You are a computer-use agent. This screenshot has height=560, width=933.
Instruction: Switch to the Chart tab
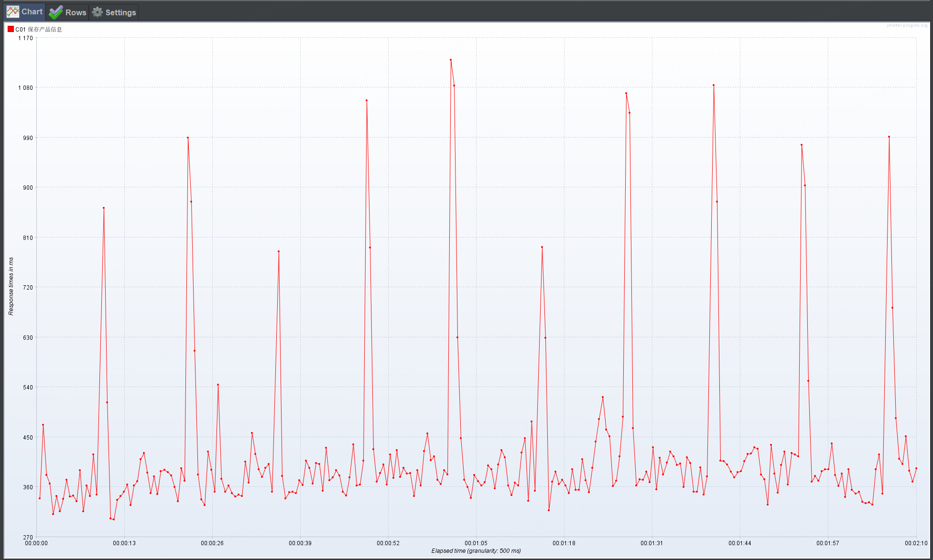tap(25, 11)
